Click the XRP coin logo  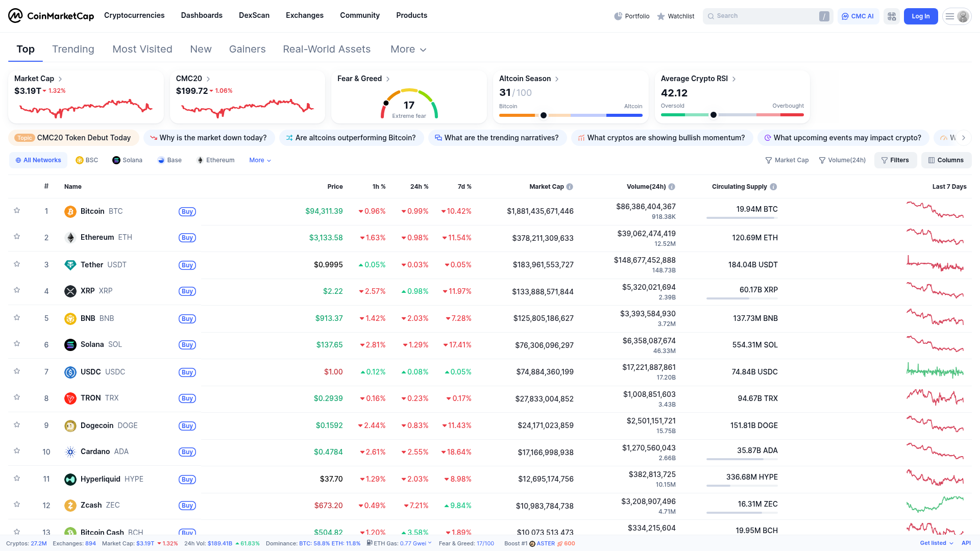[70, 291]
